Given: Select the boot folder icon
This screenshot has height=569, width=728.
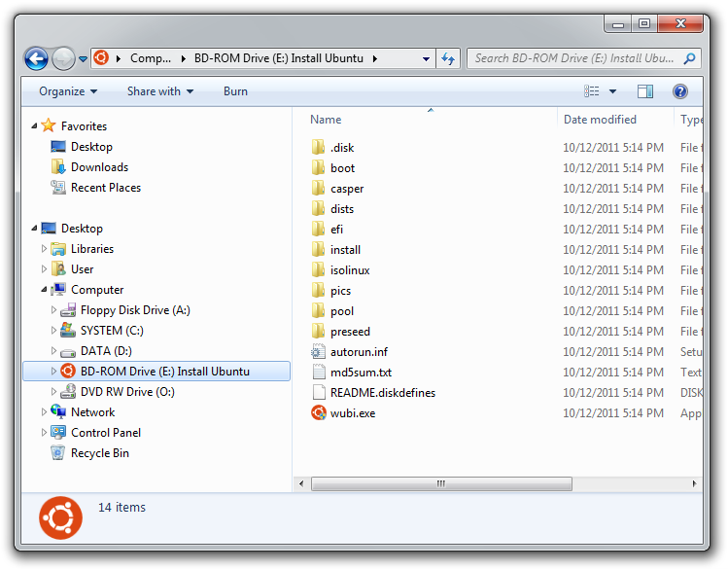Looking at the screenshot, I should (318, 167).
